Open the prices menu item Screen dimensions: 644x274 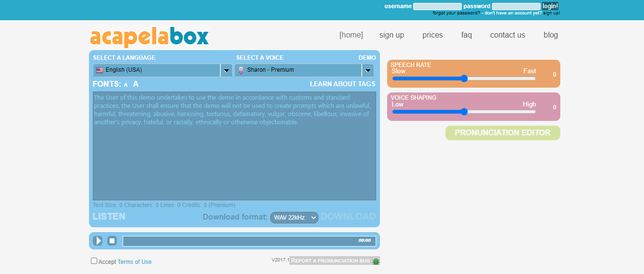(432, 35)
